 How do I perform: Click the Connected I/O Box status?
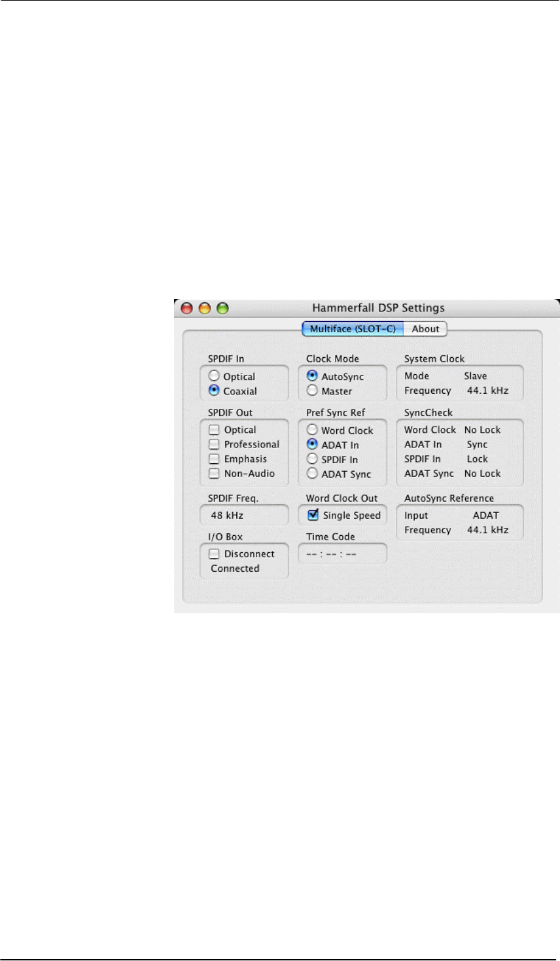235,568
